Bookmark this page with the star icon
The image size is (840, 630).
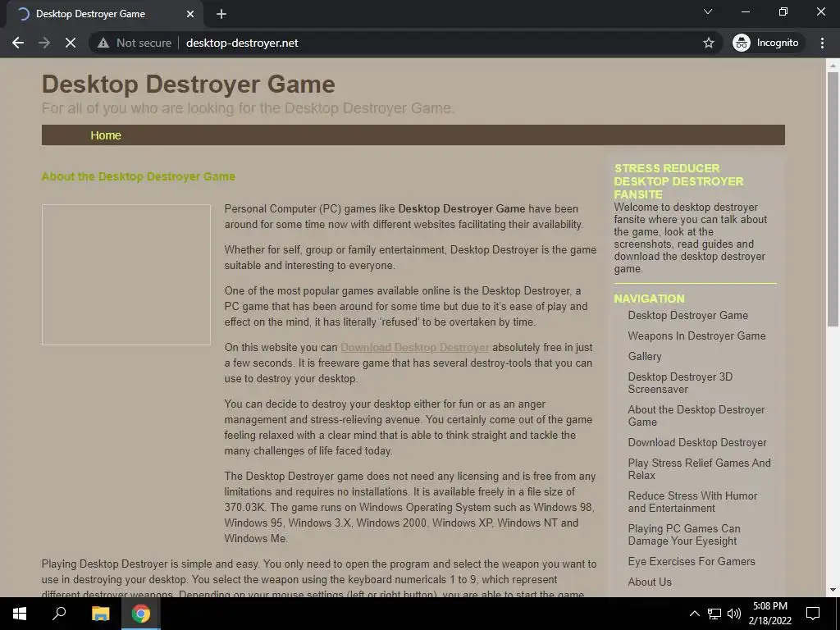coord(708,43)
